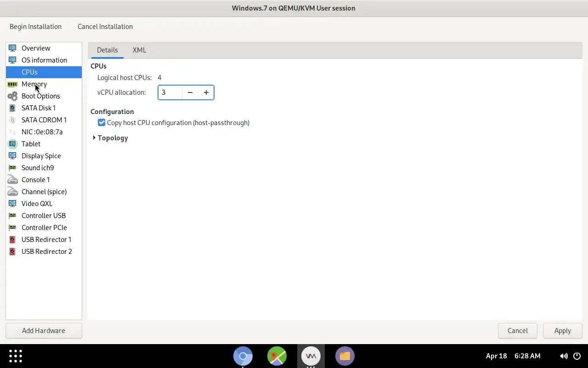Toggle Copy host CPU configuration checkbox
This screenshot has height=368, width=588.
(102, 123)
